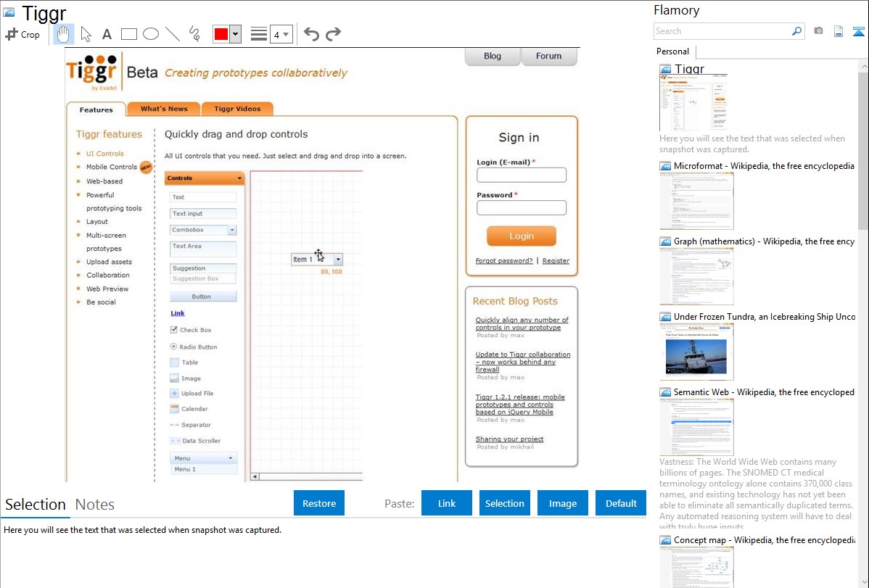869x588 pixels.
Task: Expand the Menu dropdown in Controls palette
Action: (x=231, y=458)
